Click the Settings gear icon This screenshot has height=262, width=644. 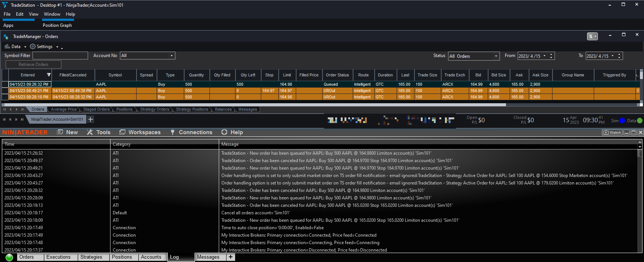(x=33, y=47)
